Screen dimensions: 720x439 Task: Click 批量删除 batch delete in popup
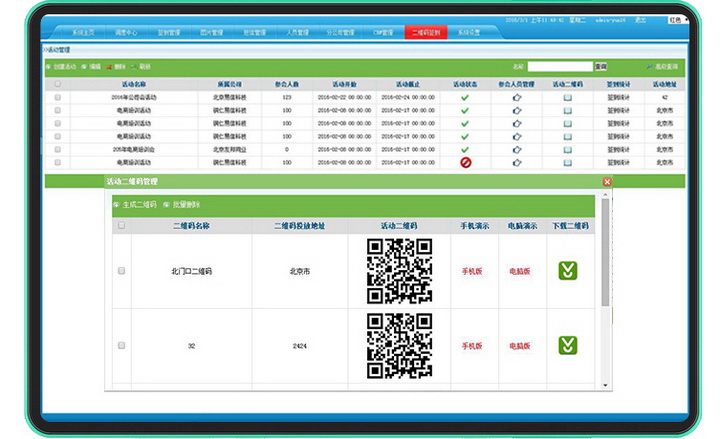(181, 205)
